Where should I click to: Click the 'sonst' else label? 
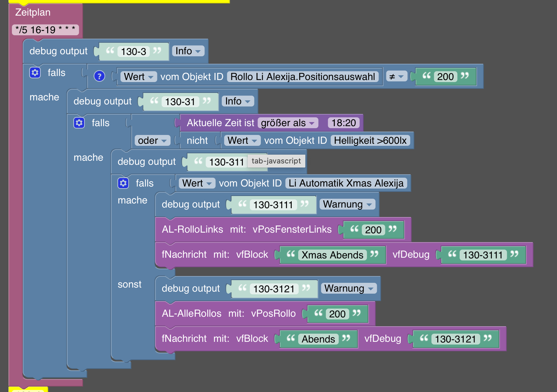(129, 284)
